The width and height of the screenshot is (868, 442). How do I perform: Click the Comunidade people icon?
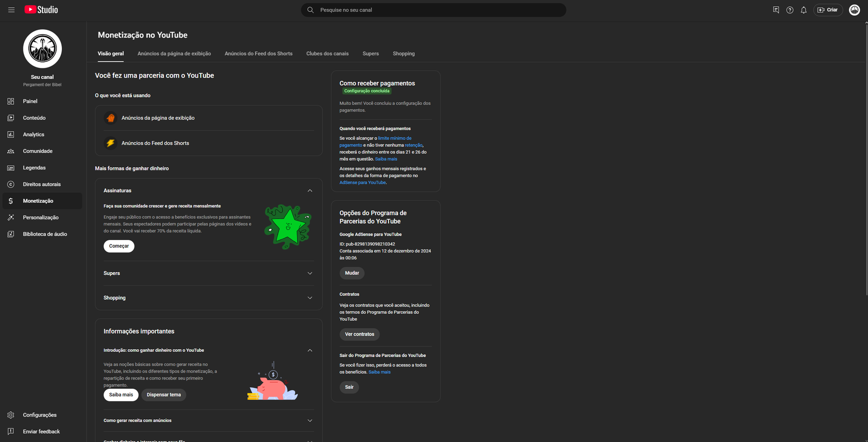click(x=11, y=151)
